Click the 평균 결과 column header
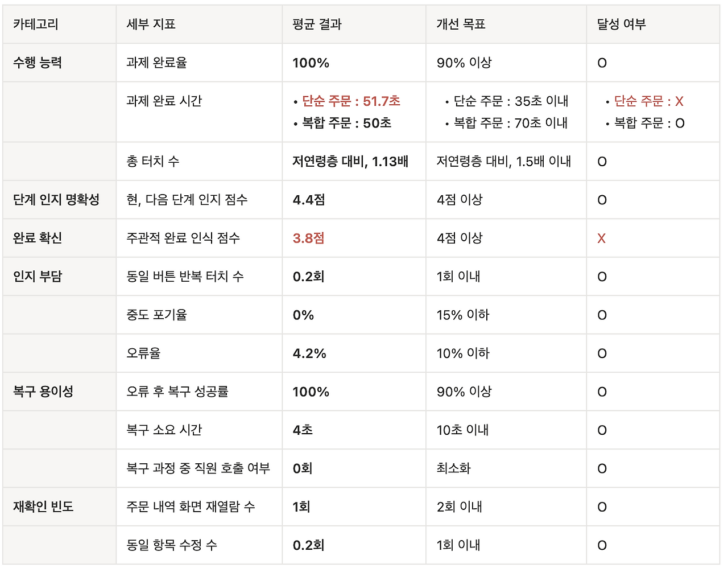 pos(354,24)
